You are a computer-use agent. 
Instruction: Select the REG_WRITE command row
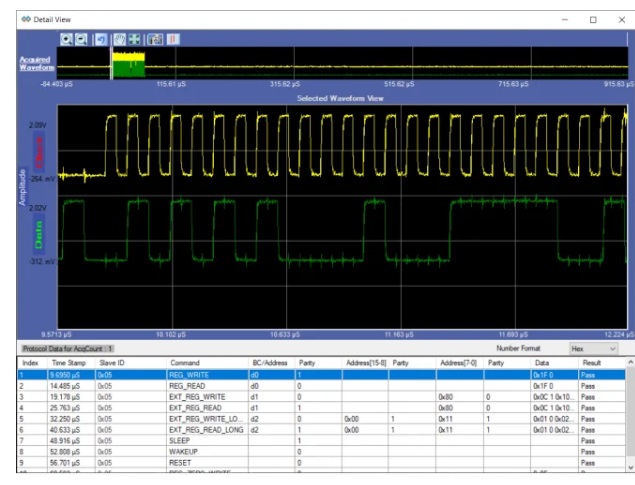pyautogui.click(x=322, y=375)
